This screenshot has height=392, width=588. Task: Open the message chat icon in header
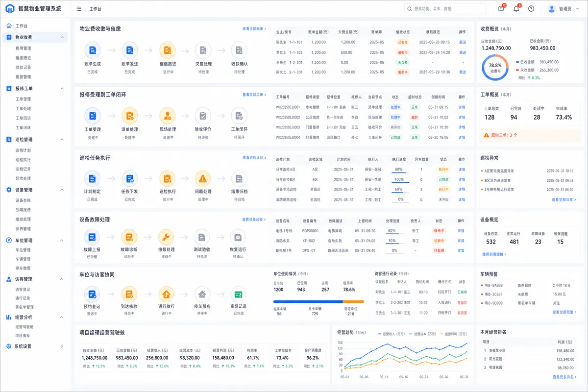pyautogui.click(x=501, y=9)
